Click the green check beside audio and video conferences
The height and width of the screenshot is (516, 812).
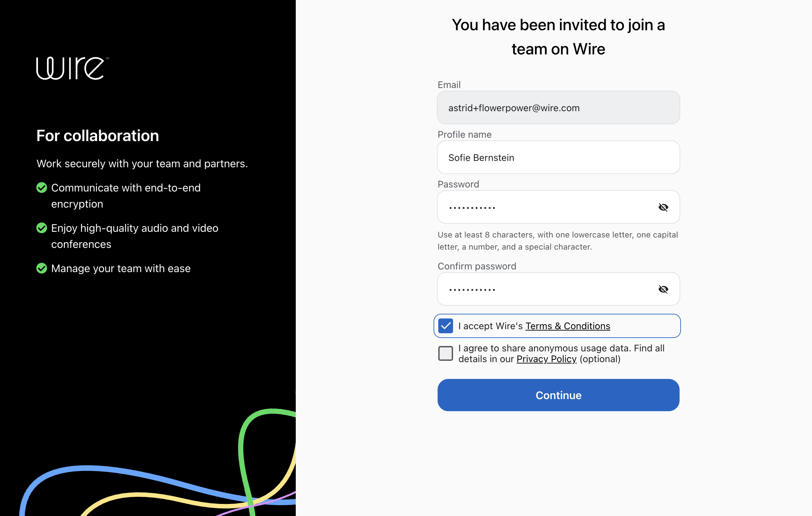pos(41,228)
